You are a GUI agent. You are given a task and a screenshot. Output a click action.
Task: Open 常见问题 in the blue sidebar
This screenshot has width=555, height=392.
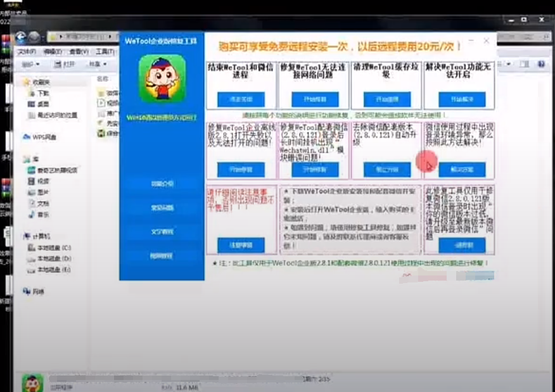[162, 208]
